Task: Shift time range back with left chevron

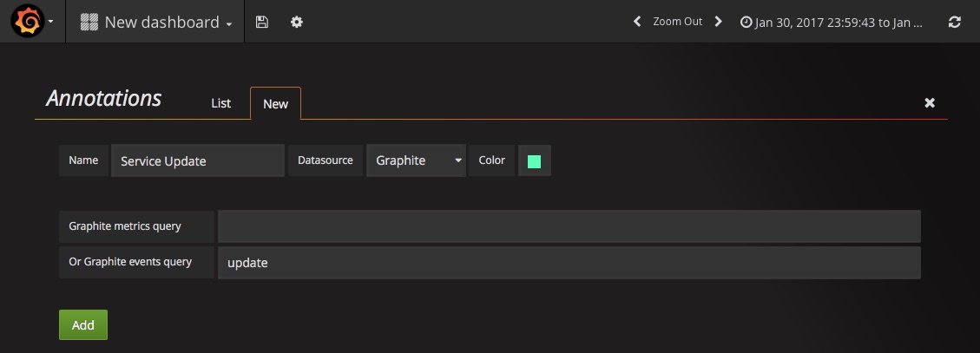Action: [637, 21]
